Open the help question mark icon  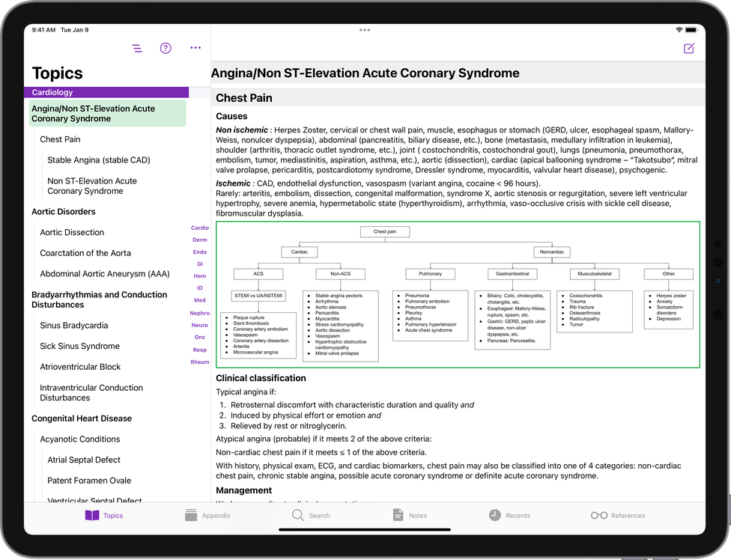(x=166, y=48)
